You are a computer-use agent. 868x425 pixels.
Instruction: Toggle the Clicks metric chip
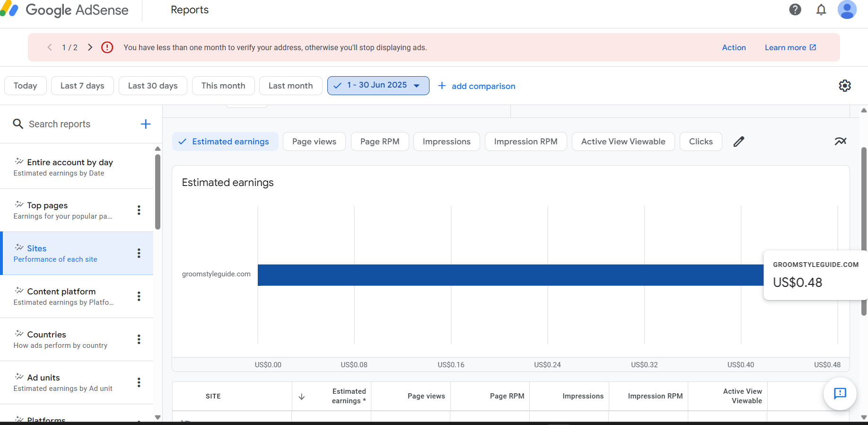pos(701,142)
